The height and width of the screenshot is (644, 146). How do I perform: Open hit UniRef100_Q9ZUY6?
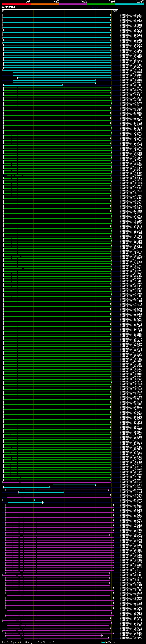click(x=131, y=22)
